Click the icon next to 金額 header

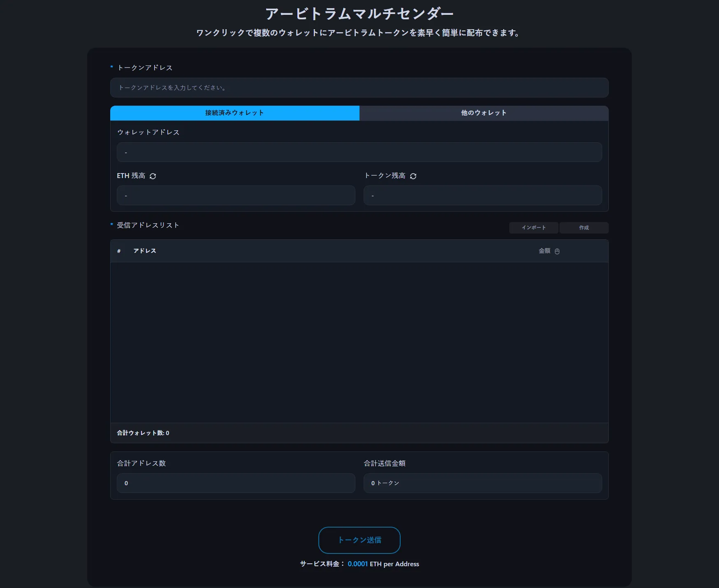coord(557,251)
